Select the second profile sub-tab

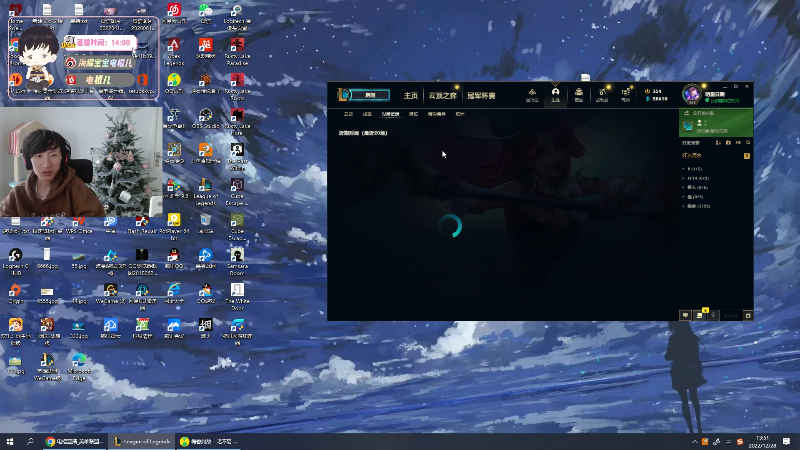[367, 114]
